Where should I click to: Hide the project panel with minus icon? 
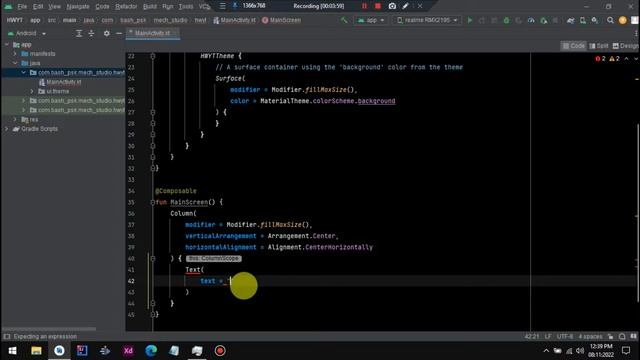119,33
